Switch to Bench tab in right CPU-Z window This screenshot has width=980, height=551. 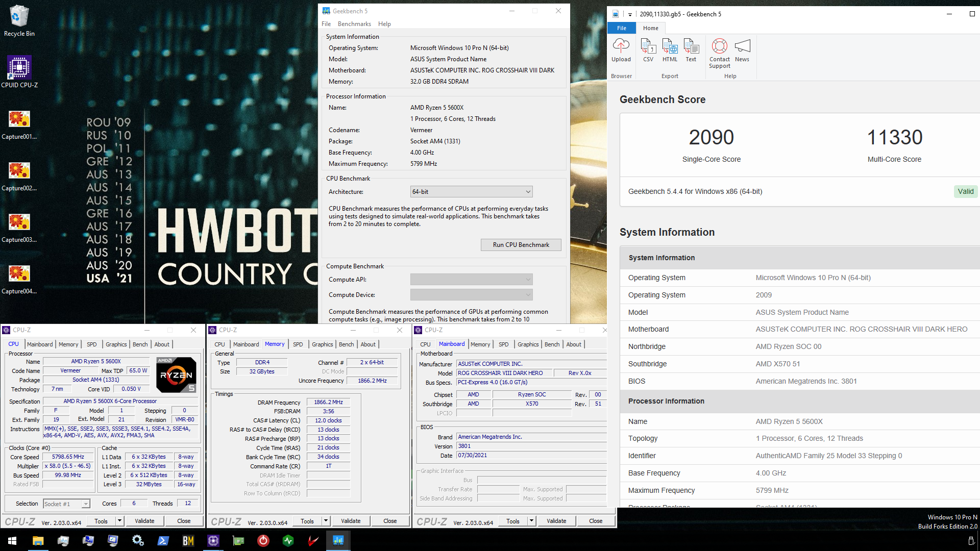(552, 344)
